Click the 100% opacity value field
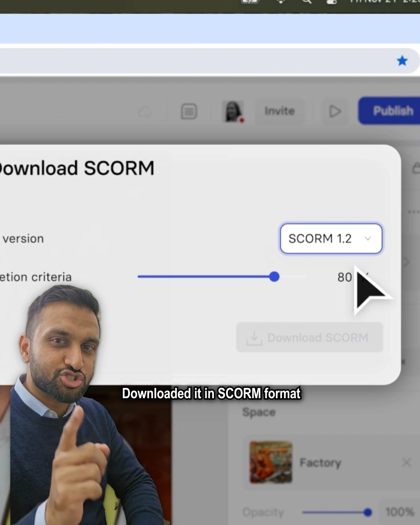The width and height of the screenshot is (420, 525). (x=399, y=512)
